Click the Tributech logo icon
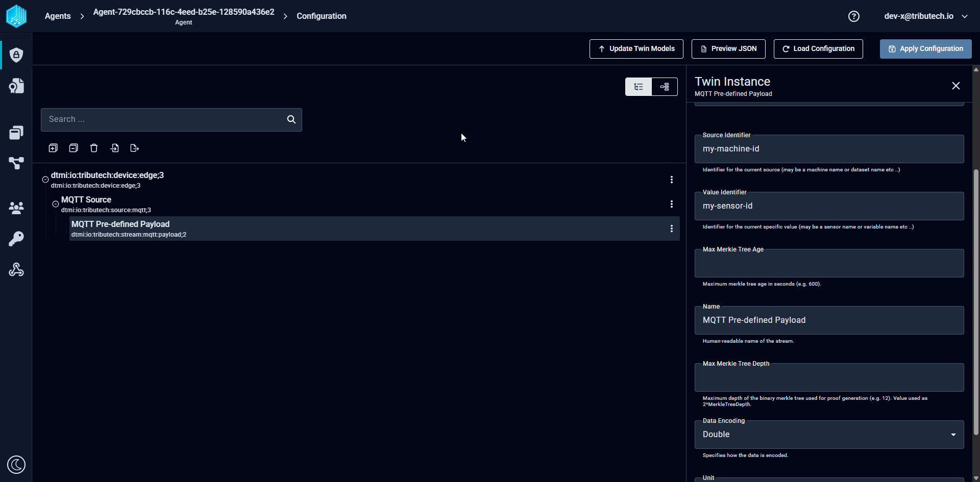980x482 pixels. [x=16, y=16]
